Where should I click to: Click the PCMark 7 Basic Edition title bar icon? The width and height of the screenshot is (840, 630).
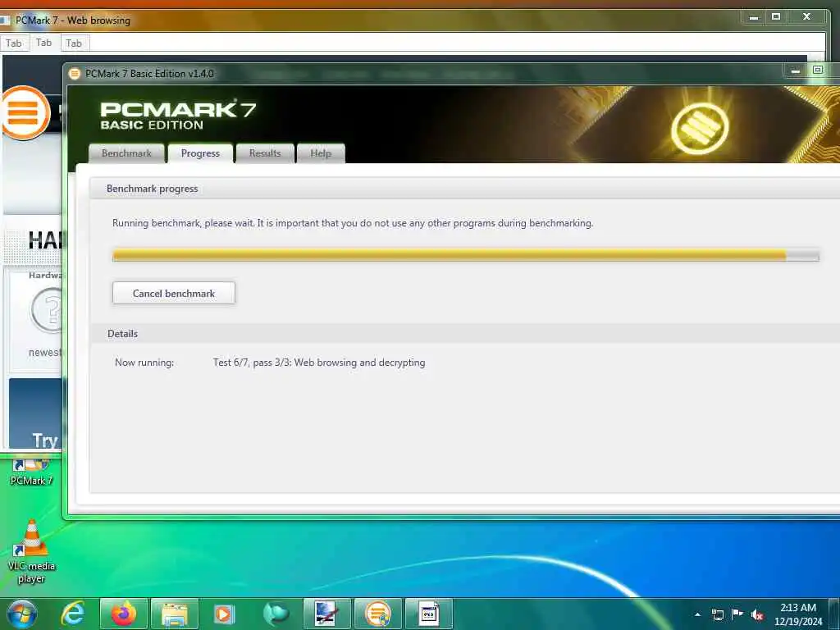pos(75,73)
